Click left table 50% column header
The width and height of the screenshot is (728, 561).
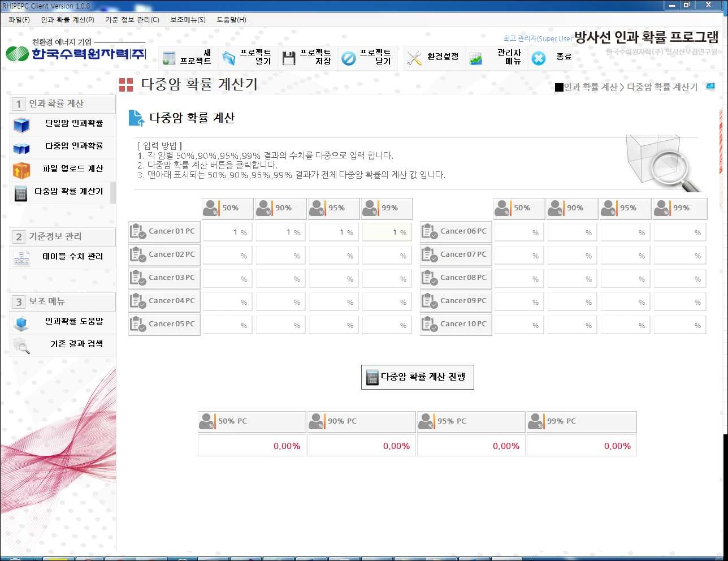tap(228, 209)
